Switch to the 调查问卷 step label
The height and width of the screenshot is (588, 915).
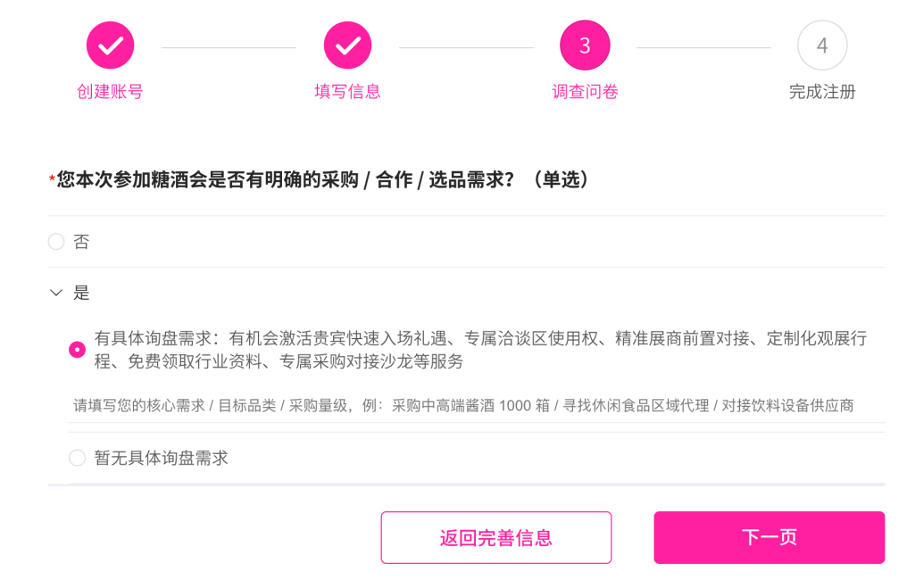coord(585,92)
